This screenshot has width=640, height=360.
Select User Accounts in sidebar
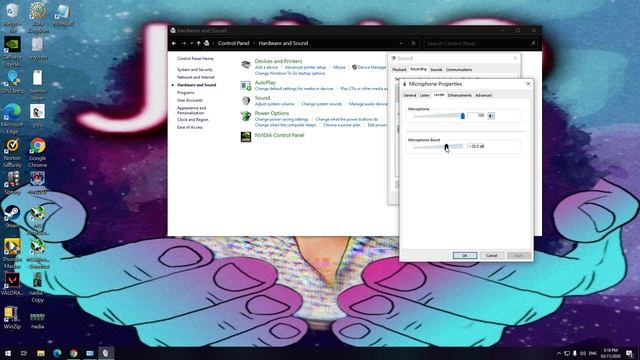pyautogui.click(x=190, y=100)
